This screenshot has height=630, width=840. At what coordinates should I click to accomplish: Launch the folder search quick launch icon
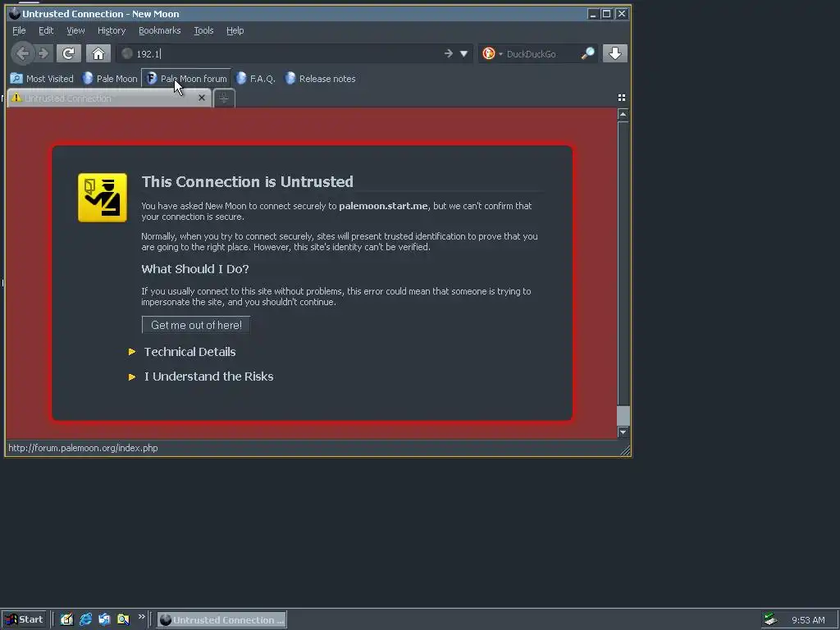pos(123,619)
